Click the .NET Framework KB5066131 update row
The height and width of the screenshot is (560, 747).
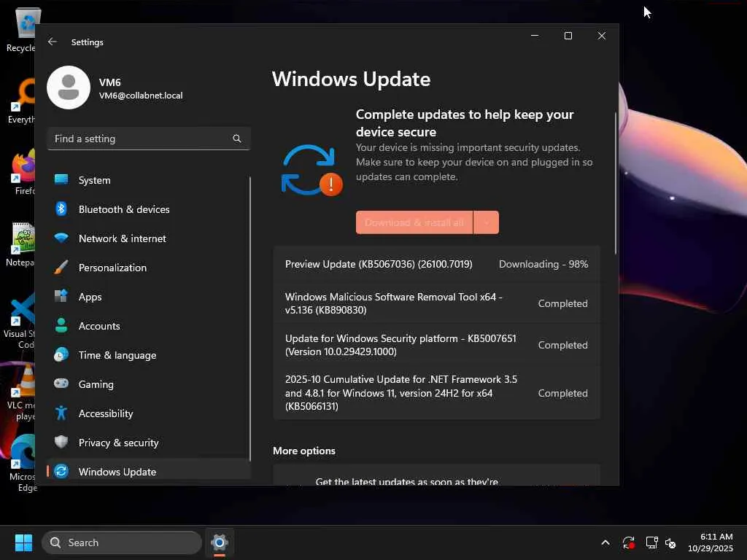436,393
